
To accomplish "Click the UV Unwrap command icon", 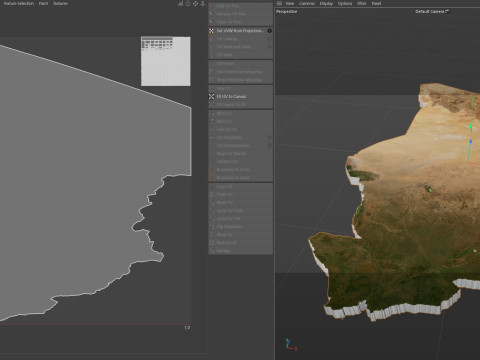I will click(211, 39).
